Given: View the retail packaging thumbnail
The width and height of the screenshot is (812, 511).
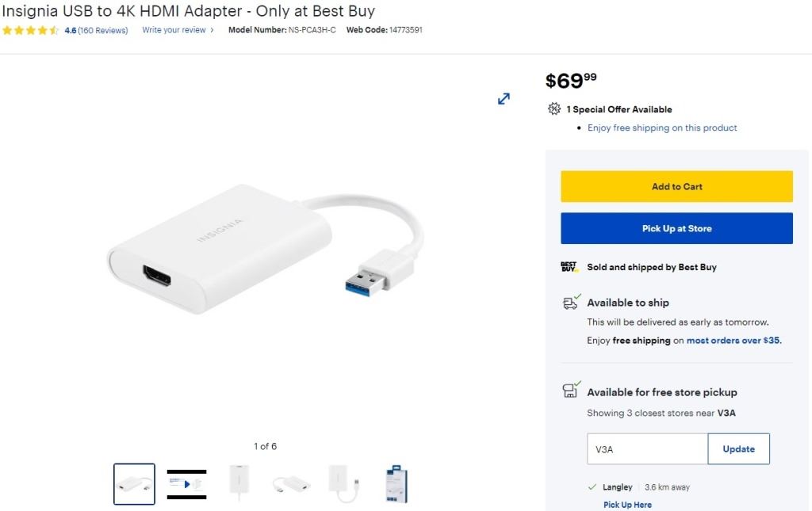Looking at the screenshot, I should point(396,483).
